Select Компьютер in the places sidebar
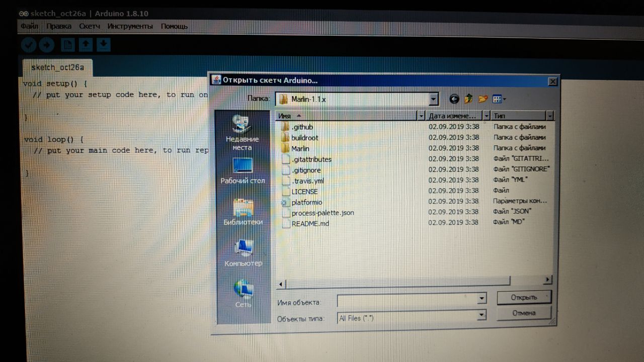644x362 pixels. click(x=244, y=253)
